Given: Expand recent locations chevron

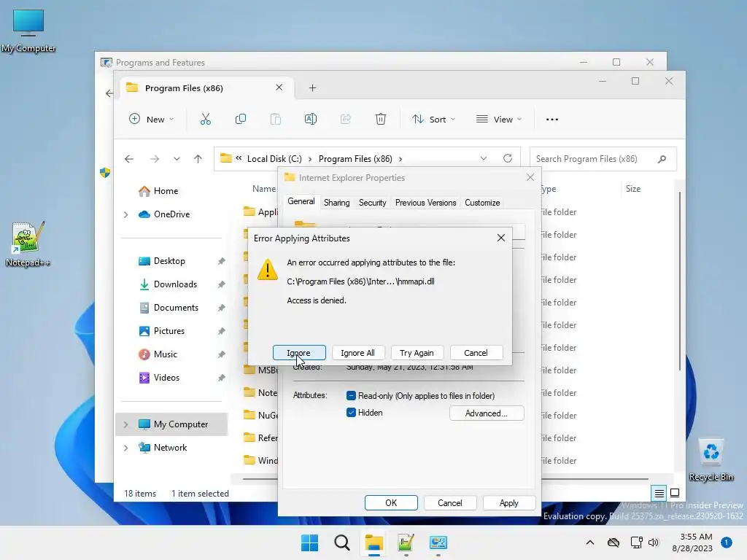Looking at the screenshot, I should click(177, 159).
